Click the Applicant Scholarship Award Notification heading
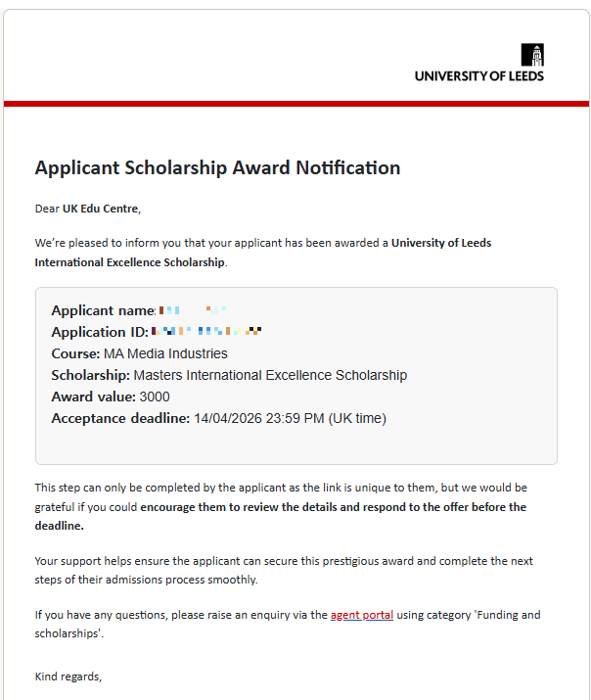Image resolution: width=591 pixels, height=700 pixels. click(x=217, y=167)
